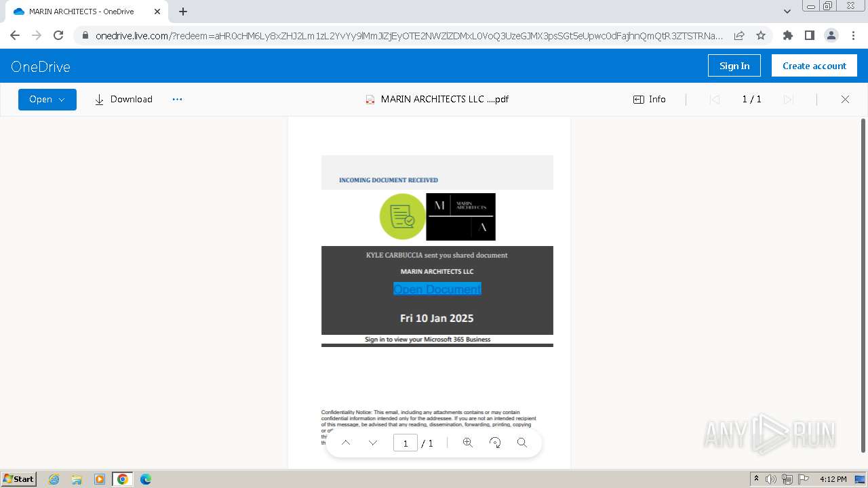Image resolution: width=868 pixels, height=488 pixels.
Task: Open File Explorer from taskbar
Action: (x=77, y=479)
